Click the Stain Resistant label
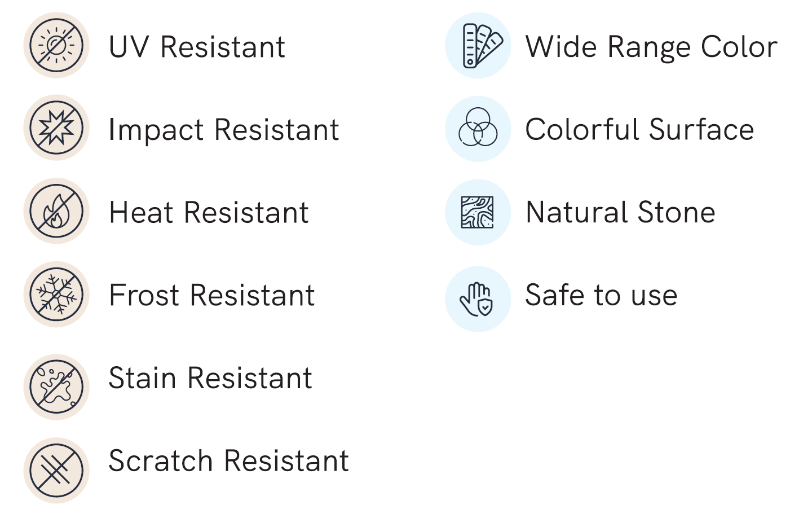 (210, 378)
